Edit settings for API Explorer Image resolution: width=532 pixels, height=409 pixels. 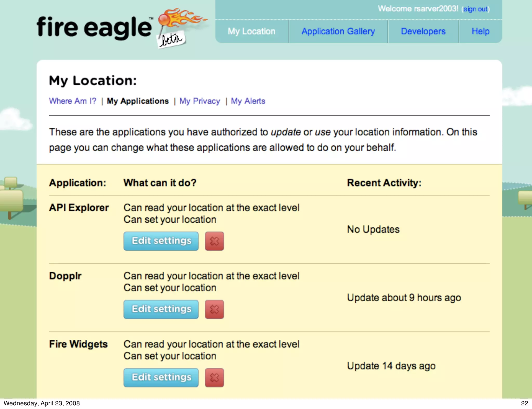coord(161,241)
